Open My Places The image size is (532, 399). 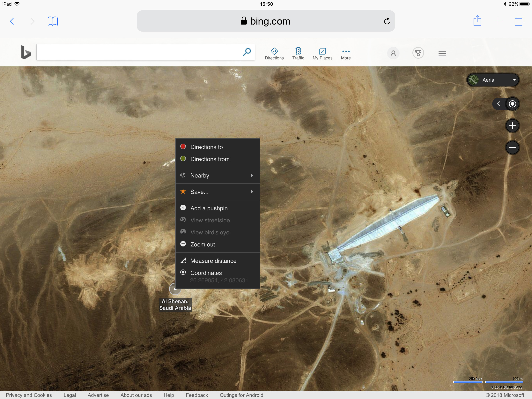tap(322, 54)
